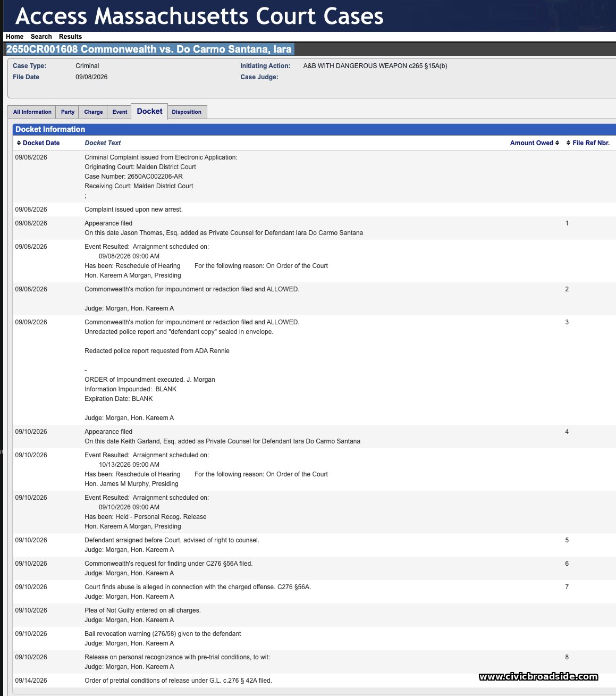Image resolution: width=616 pixels, height=696 pixels.
Task: Click file ref number 1
Action: coord(567,223)
